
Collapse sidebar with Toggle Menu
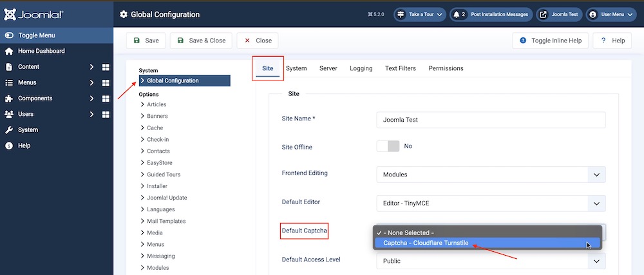36,35
